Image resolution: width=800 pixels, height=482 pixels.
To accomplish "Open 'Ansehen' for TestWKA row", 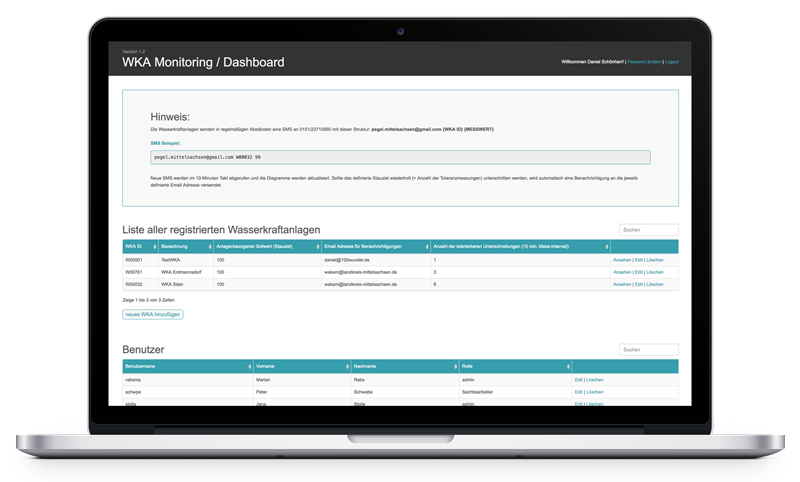I will click(622, 260).
